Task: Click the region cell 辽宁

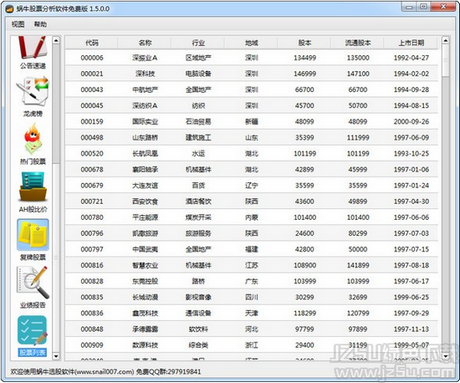Action: pos(251,185)
